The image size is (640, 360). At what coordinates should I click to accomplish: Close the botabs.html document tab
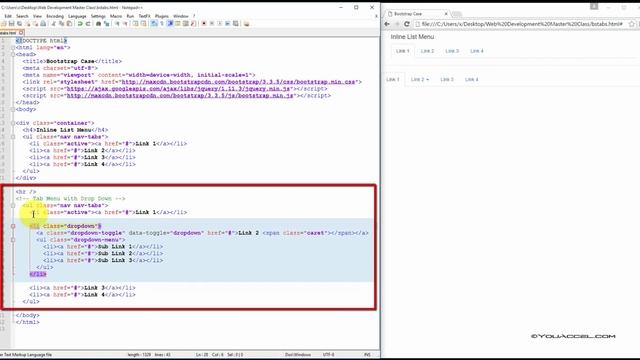click(21, 33)
